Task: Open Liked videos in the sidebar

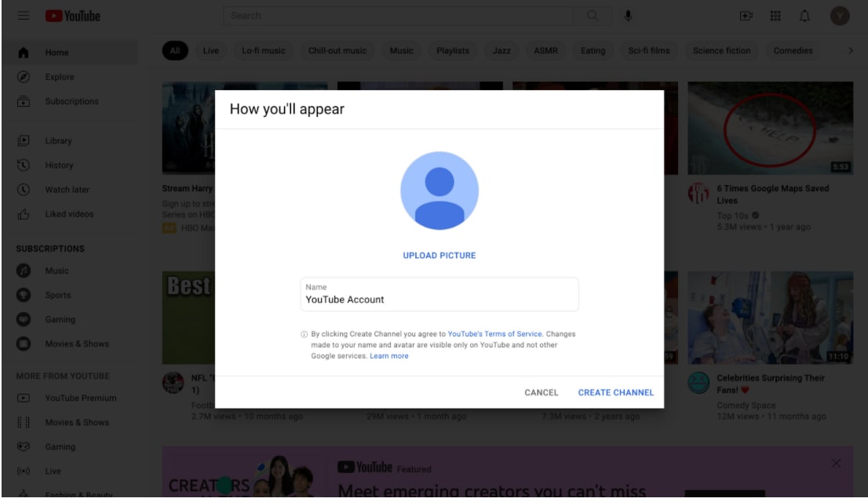Action: [72, 213]
